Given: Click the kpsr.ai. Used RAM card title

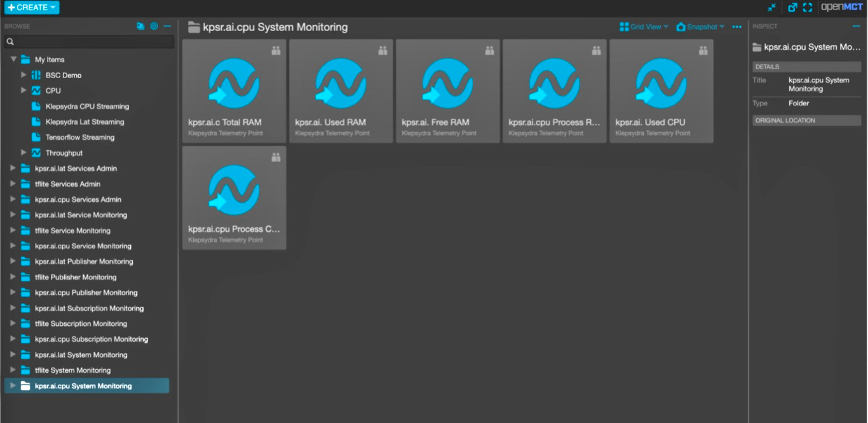Looking at the screenshot, I should pyautogui.click(x=330, y=122).
